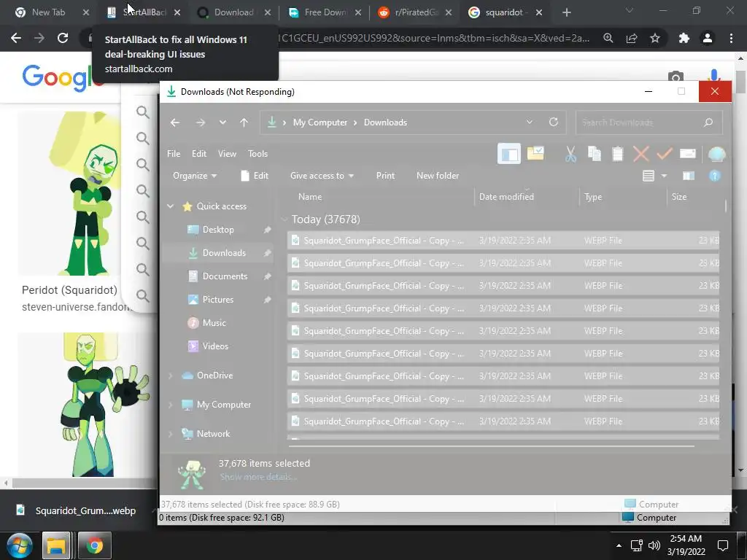Unpin Documents using its pin icon
This screenshot has height=560, width=747.
coord(267,276)
